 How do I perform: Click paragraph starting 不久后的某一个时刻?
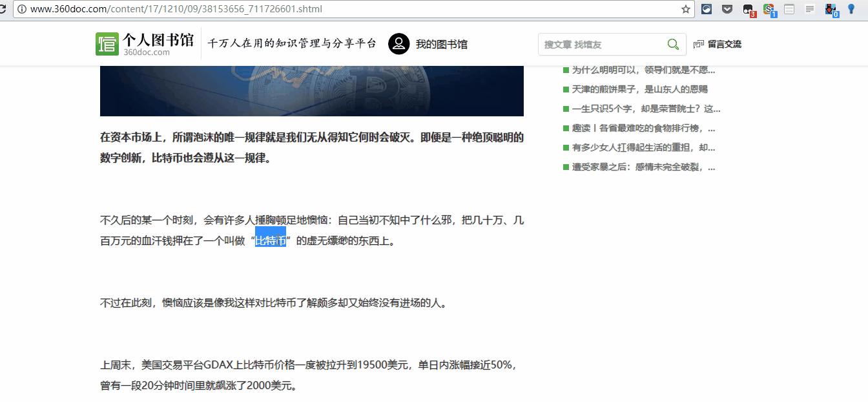(x=312, y=231)
